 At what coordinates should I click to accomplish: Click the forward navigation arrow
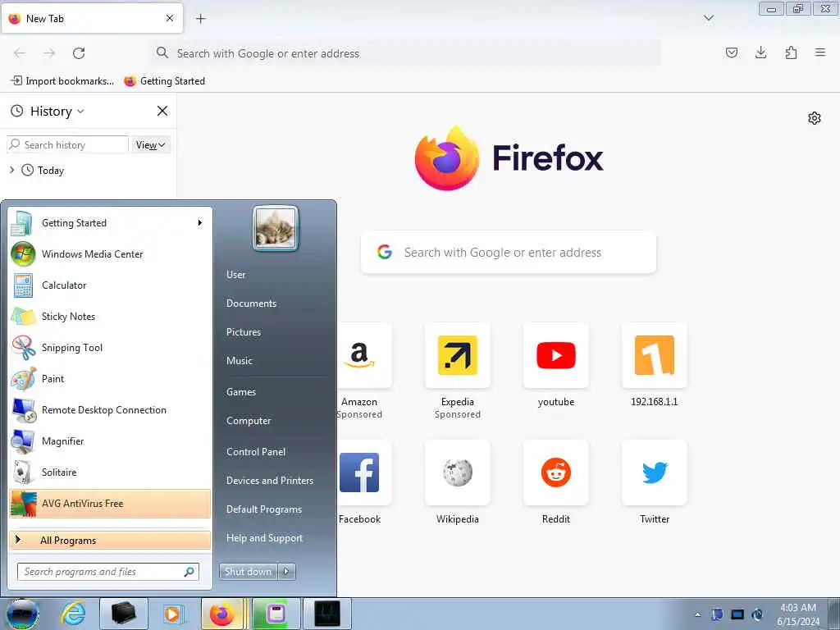pyautogui.click(x=49, y=53)
